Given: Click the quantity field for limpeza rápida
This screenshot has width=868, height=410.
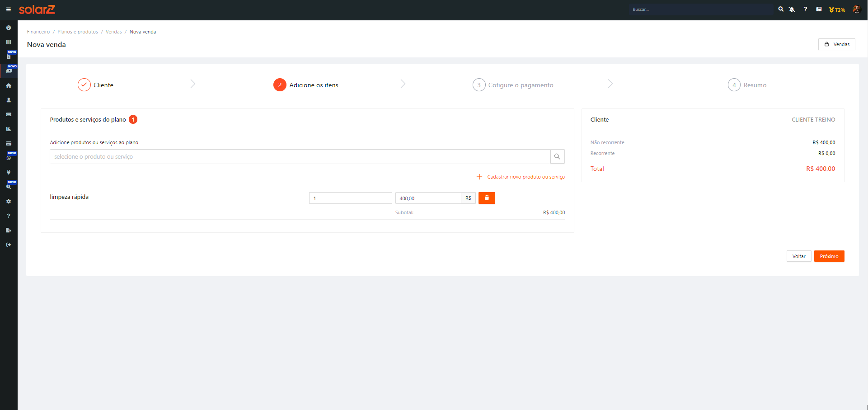Looking at the screenshot, I should [x=350, y=198].
